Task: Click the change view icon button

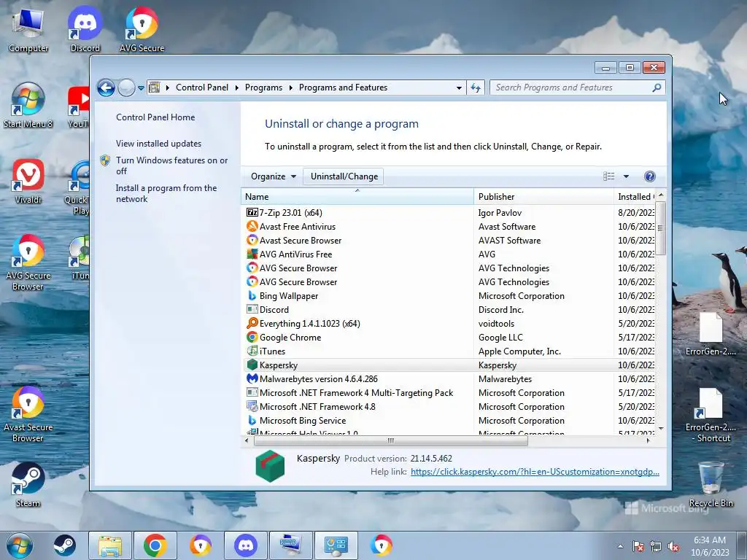Action: (x=608, y=176)
